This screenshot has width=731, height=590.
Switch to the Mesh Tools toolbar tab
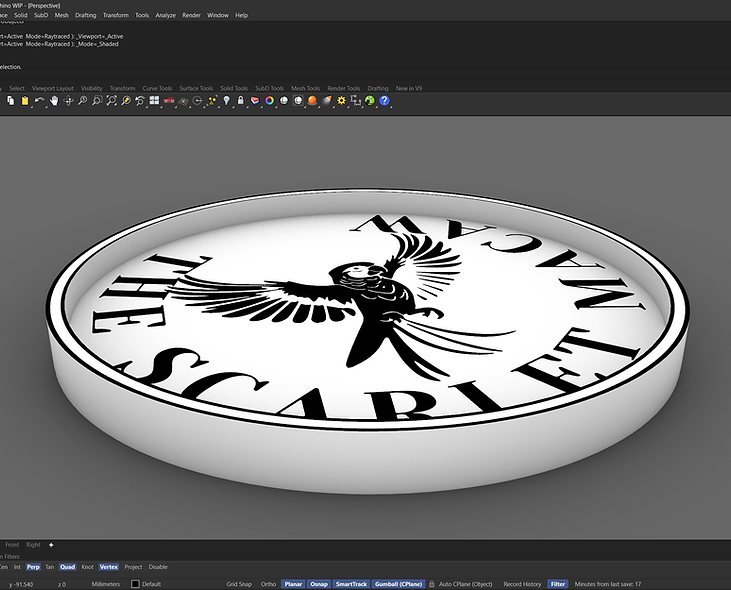[305, 89]
